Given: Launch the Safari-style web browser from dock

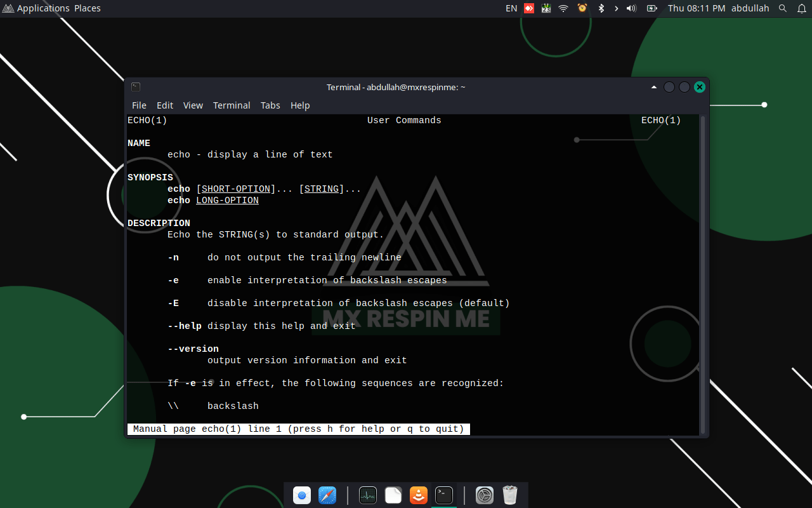Looking at the screenshot, I should (x=327, y=495).
